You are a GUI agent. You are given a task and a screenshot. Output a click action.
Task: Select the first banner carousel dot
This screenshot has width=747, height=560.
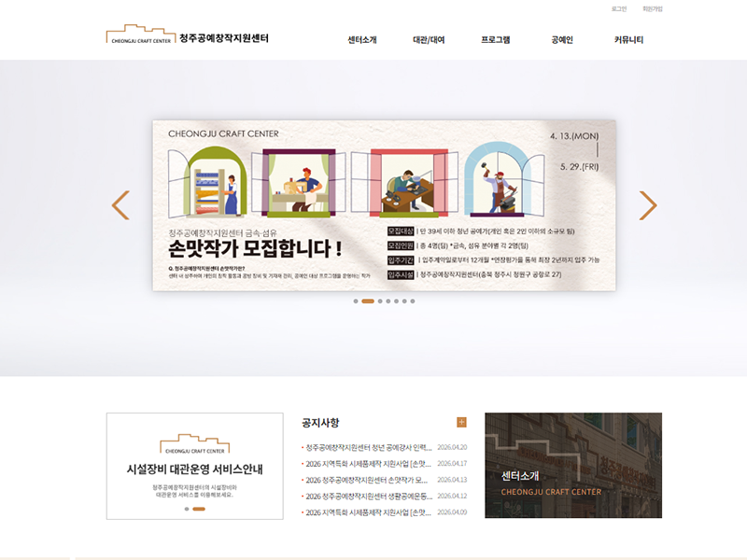point(356,301)
